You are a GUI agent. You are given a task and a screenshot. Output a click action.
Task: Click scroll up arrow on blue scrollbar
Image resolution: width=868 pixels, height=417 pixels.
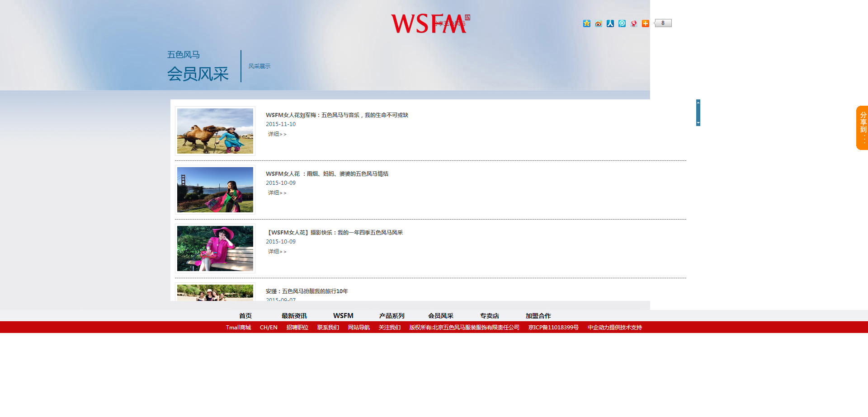pos(698,103)
